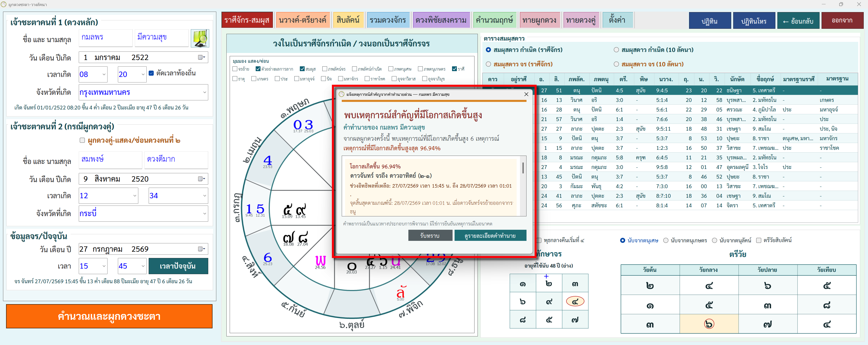This screenshot has width=868, height=345.
Task: Click the ปฏิทิน button
Action: (x=710, y=21)
